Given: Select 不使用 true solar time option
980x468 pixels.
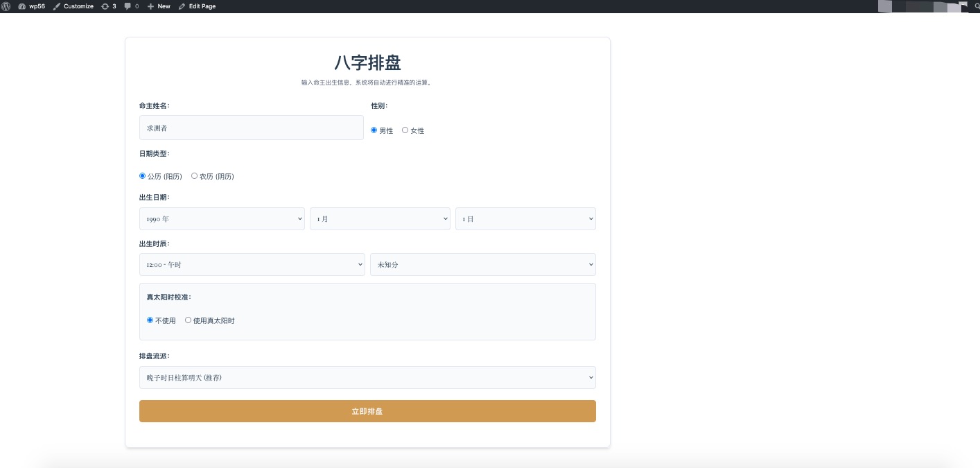Looking at the screenshot, I should (150, 320).
